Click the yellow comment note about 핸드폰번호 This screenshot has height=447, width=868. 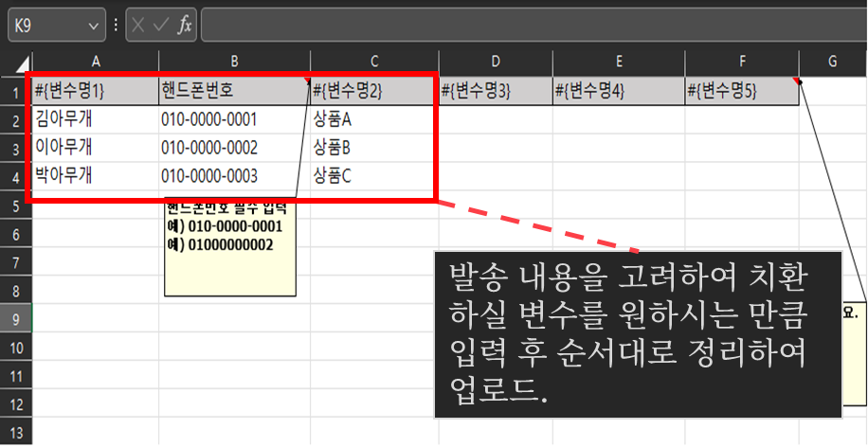pyautogui.click(x=229, y=249)
